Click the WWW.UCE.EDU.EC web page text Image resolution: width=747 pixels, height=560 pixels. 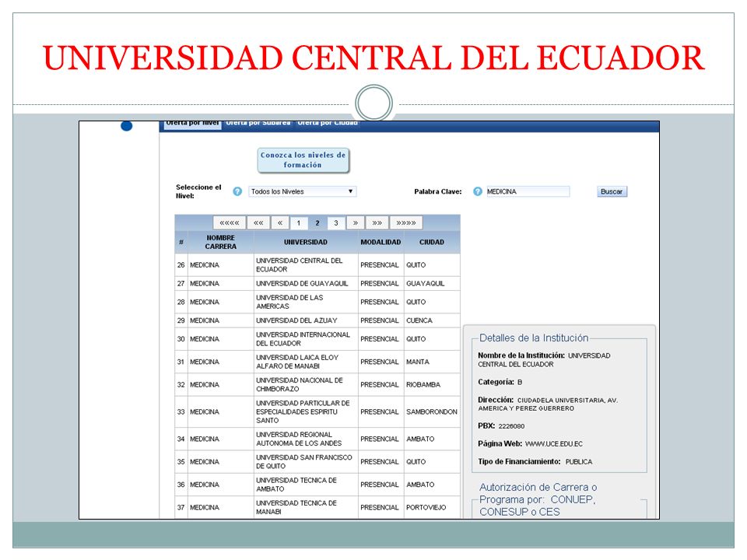553,444
